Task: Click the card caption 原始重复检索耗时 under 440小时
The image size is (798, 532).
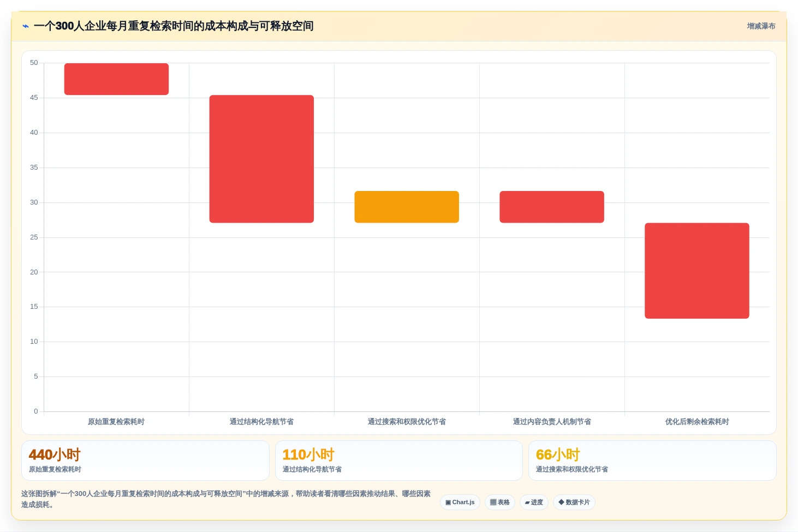Action: [x=55, y=469]
